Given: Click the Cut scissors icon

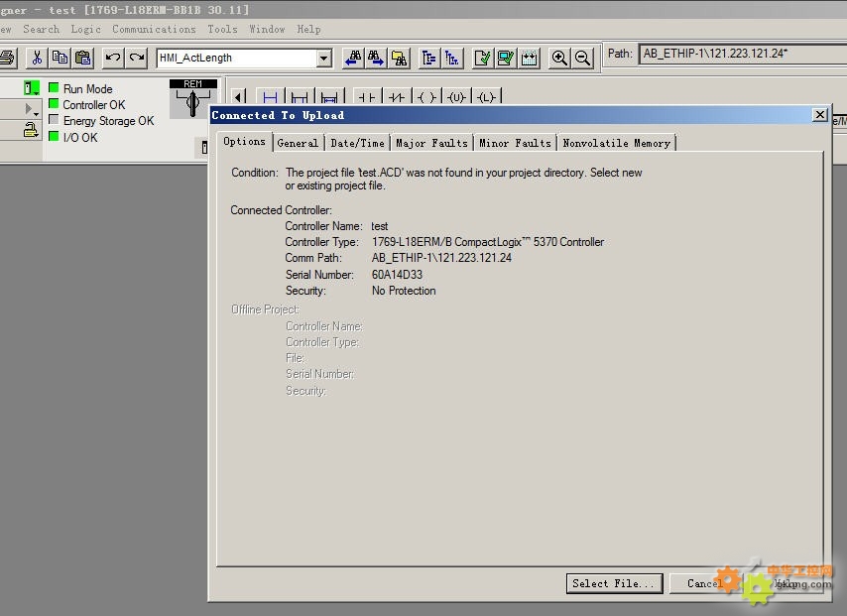Looking at the screenshot, I should [37, 58].
